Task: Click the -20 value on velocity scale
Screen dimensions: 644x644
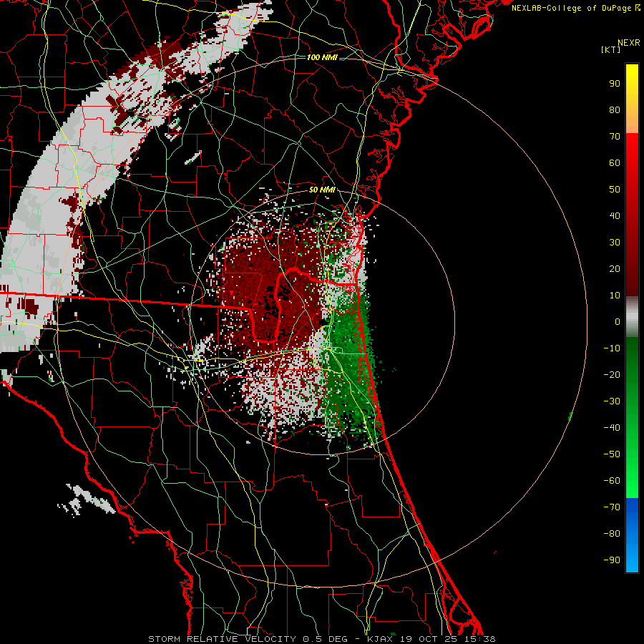Action: [x=612, y=375]
